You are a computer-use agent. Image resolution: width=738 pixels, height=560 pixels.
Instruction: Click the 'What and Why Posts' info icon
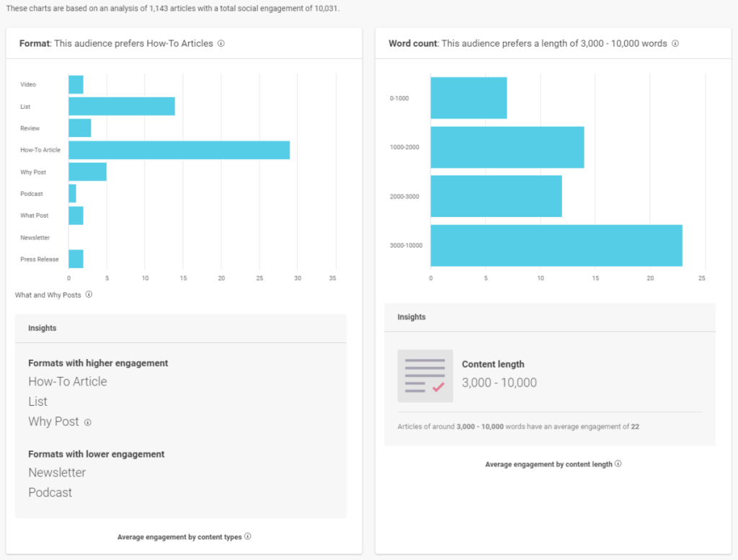tap(88, 295)
